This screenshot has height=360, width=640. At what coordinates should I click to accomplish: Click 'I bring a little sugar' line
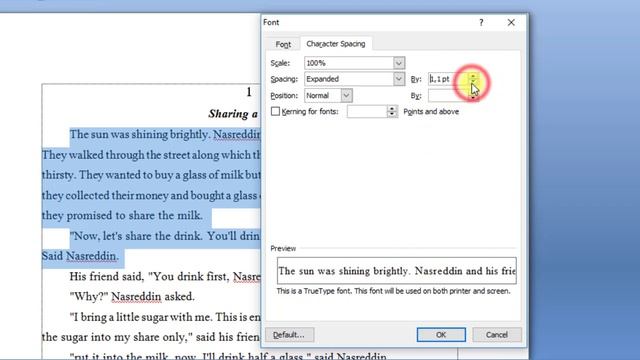point(165,317)
